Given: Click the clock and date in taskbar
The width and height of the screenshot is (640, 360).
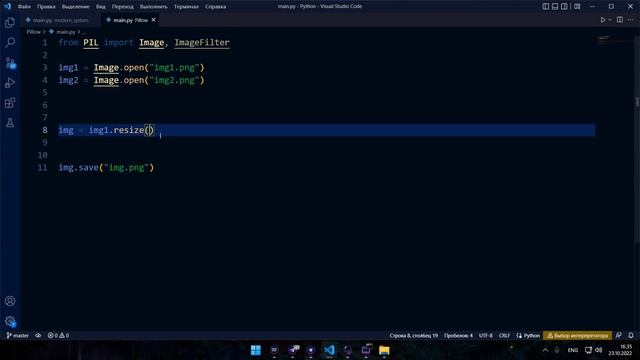Looking at the screenshot, I should [620, 350].
